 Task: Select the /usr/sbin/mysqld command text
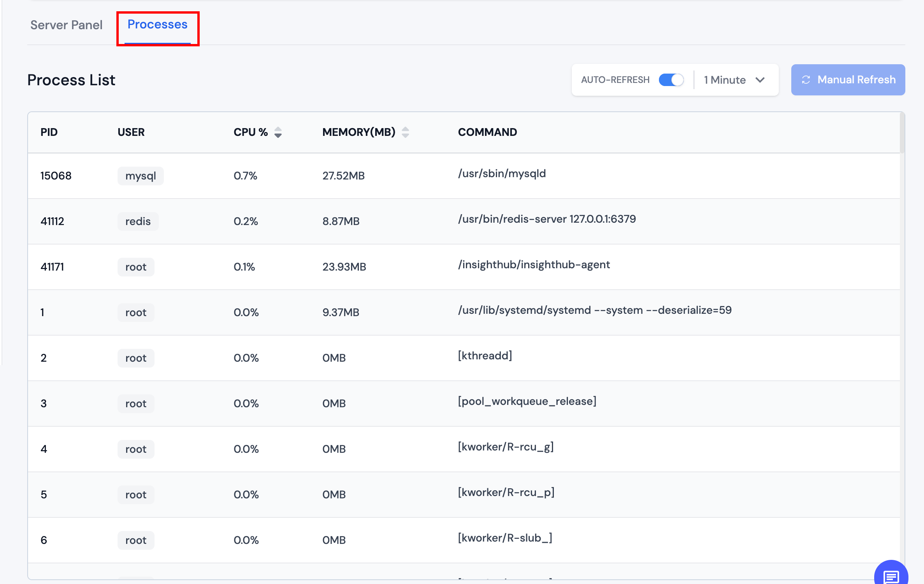pyautogui.click(x=502, y=174)
